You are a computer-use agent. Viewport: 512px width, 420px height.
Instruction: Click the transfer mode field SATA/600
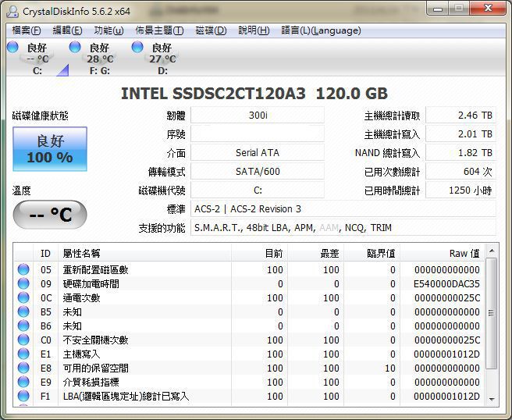pyautogui.click(x=258, y=172)
